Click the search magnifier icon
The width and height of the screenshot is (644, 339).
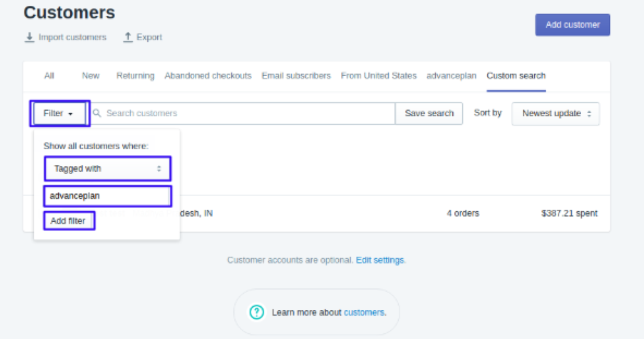[98, 113]
